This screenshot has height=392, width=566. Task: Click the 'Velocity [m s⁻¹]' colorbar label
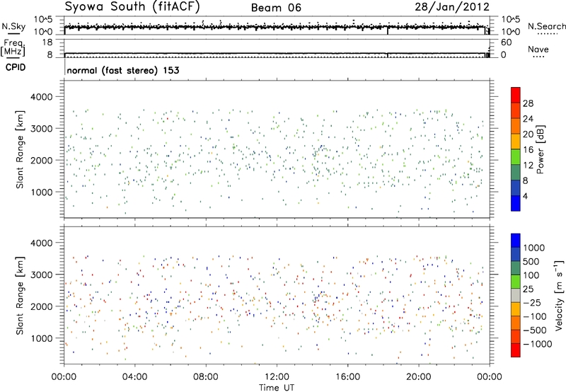pyautogui.click(x=559, y=295)
